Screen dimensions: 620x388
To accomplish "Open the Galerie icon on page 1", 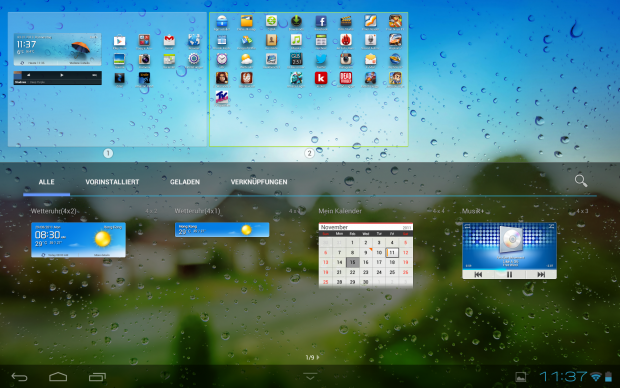I will pyautogui.click(x=119, y=59).
